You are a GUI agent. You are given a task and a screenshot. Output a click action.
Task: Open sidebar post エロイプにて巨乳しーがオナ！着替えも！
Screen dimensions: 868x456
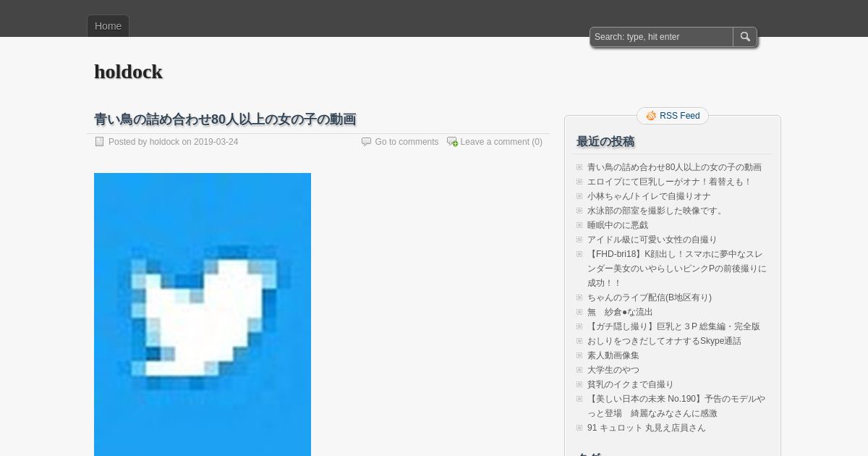[x=670, y=182]
